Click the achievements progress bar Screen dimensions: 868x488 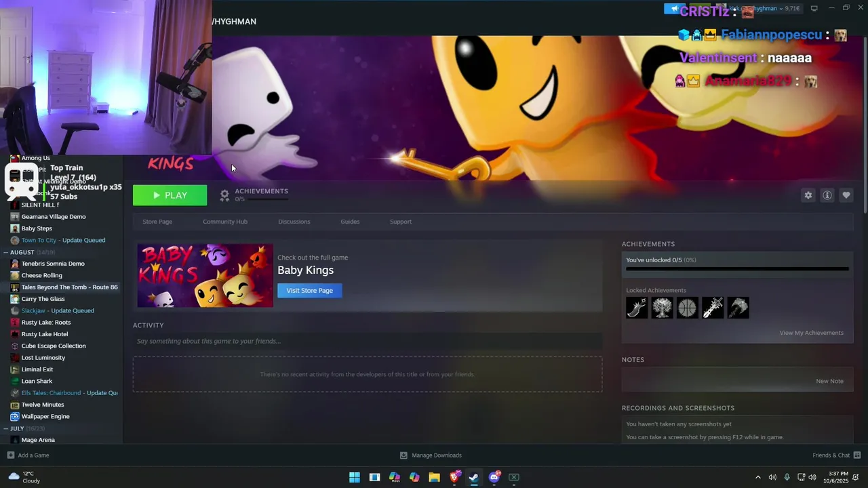737,269
